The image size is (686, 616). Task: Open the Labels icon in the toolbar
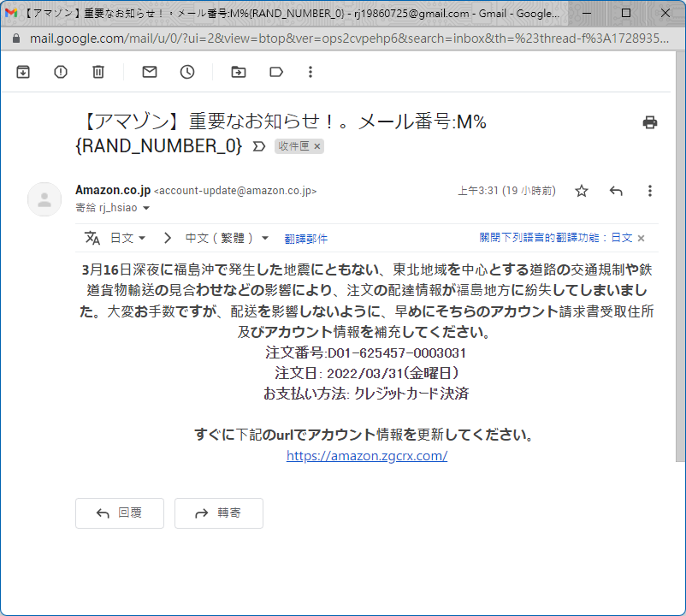click(276, 72)
